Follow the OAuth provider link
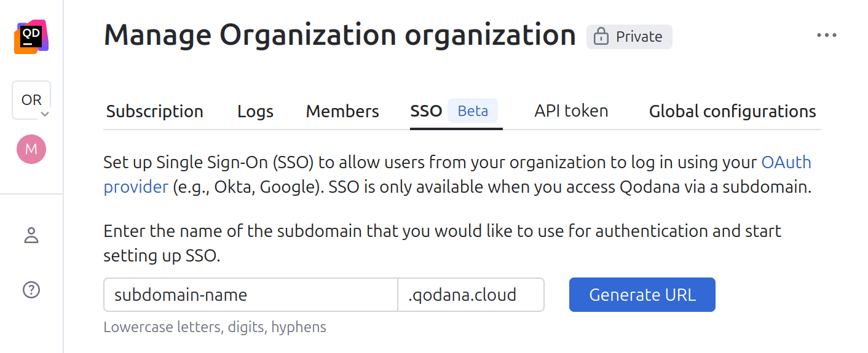The width and height of the screenshot is (868, 353). (x=786, y=163)
